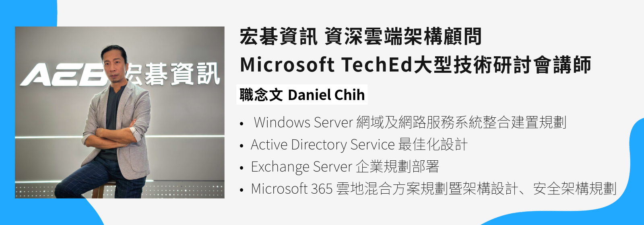Click the bullet dot before Exchange Server
Image resolution: width=644 pixels, height=225 pixels.
tap(242, 168)
